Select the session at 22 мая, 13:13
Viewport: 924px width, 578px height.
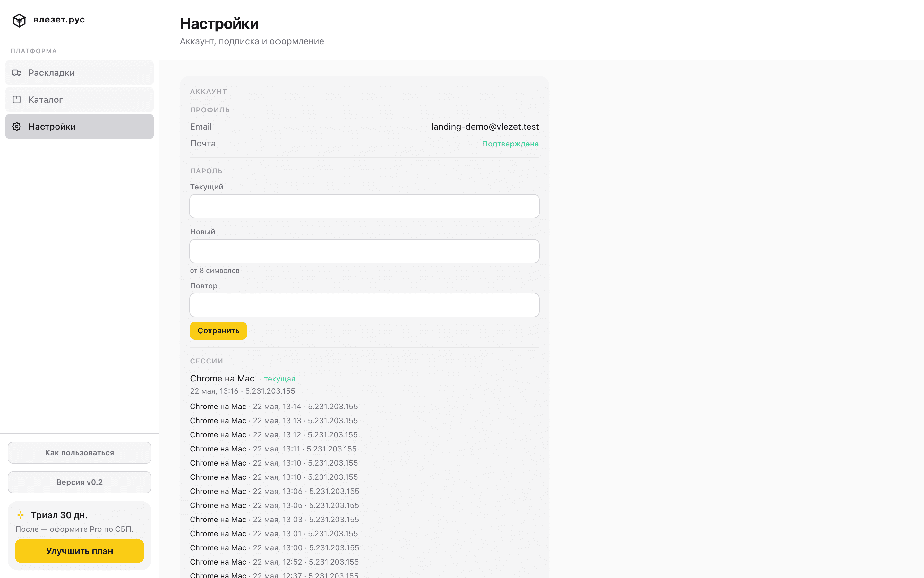tap(274, 421)
